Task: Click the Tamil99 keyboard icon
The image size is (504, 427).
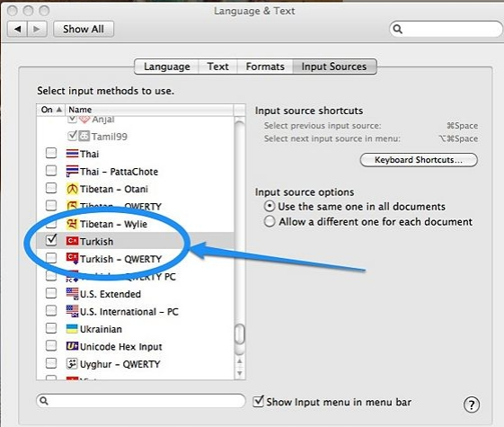Action: click(x=84, y=136)
